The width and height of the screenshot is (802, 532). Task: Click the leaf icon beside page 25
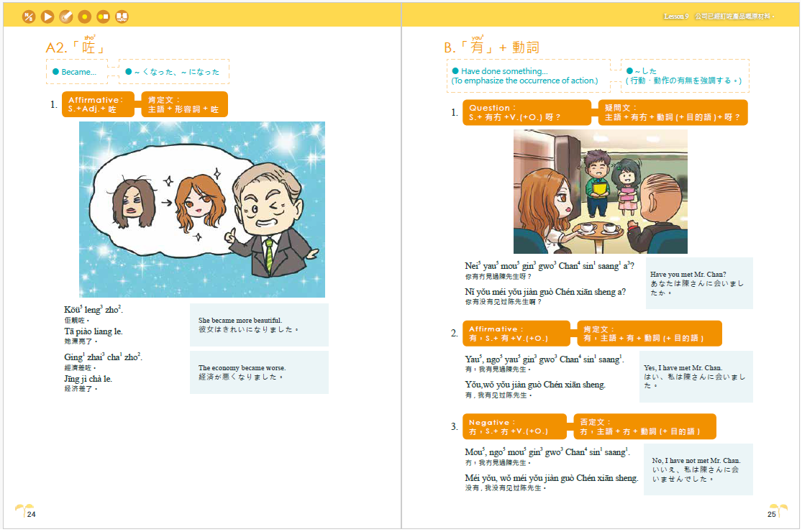[778, 510]
